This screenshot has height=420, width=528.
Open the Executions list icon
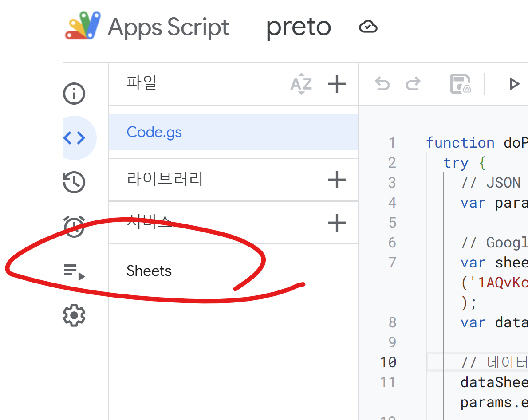[x=74, y=272]
